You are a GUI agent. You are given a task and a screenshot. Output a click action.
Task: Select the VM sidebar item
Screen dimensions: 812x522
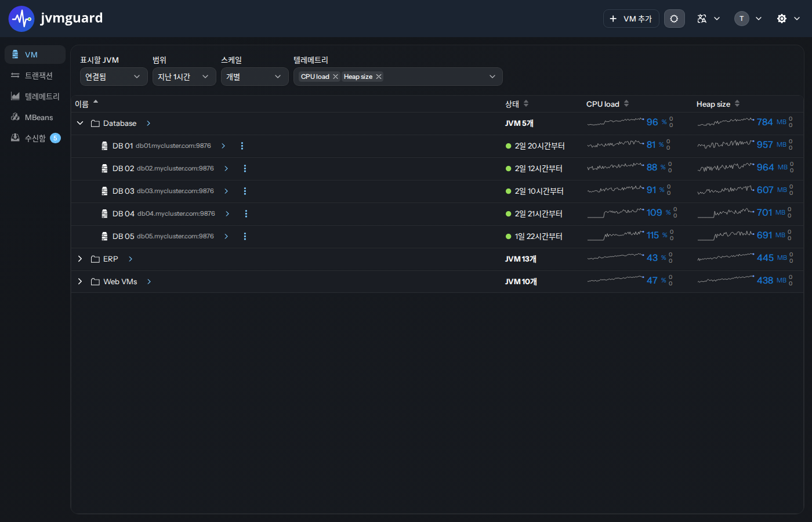tap(35, 55)
